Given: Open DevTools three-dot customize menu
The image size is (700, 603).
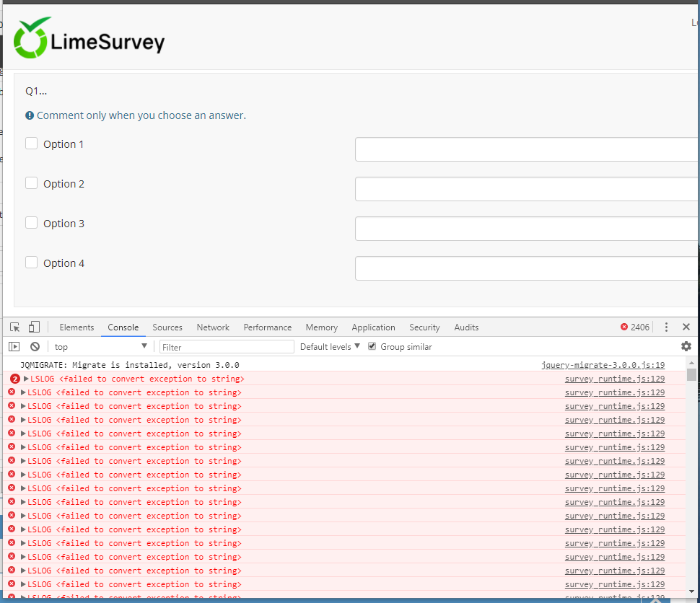Looking at the screenshot, I should coord(666,327).
